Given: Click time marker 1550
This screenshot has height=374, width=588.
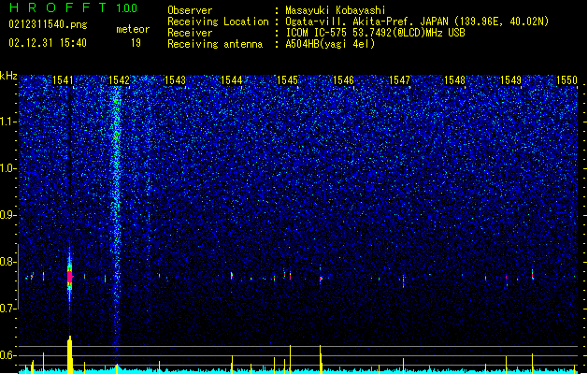Looking at the screenshot, I should click(x=567, y=80).
